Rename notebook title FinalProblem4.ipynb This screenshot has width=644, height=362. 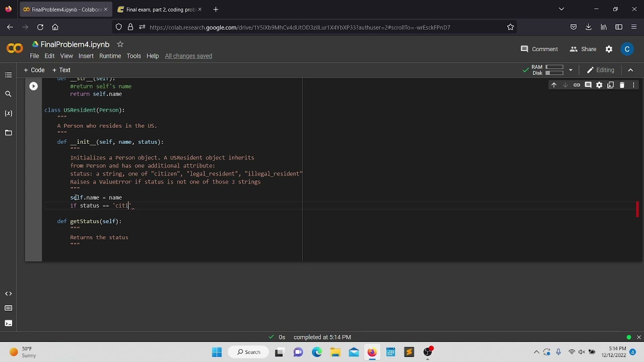pos(75,44)
